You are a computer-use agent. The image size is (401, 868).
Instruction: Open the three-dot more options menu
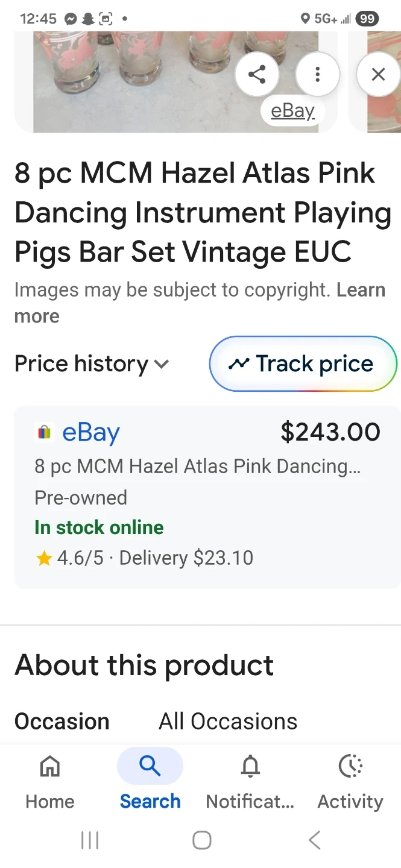[317, 75]
